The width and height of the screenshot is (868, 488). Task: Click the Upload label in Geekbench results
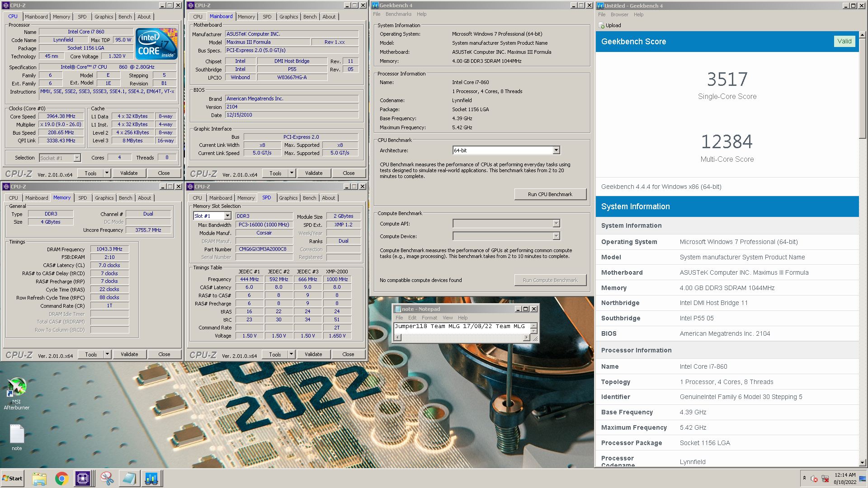pyautogui.click(x=613, y=25)
